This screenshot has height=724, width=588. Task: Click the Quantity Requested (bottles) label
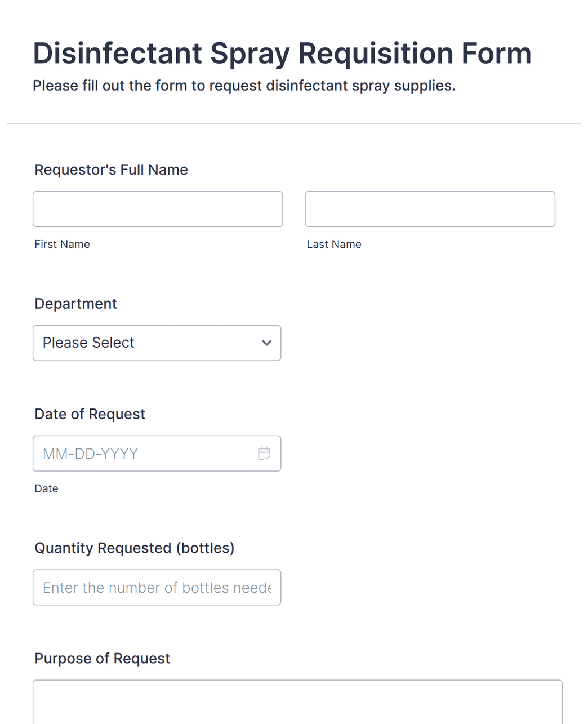tap(134, 548)
